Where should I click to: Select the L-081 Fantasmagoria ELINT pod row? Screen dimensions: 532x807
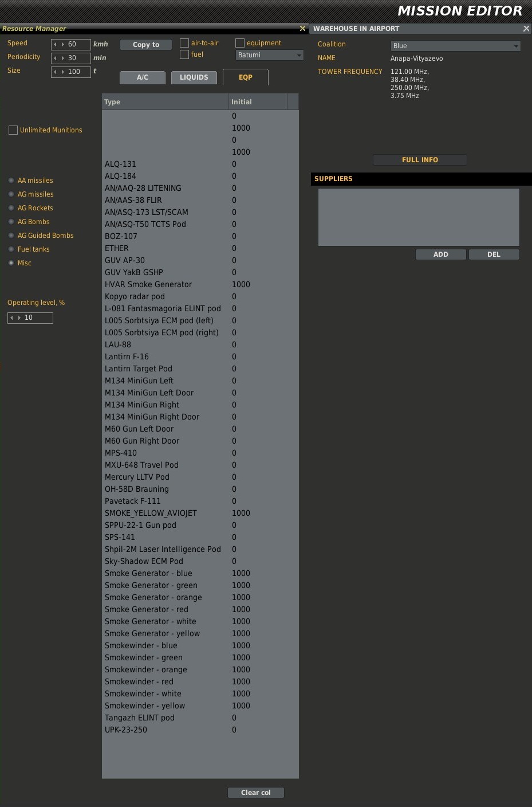click(x=200, y=308)
